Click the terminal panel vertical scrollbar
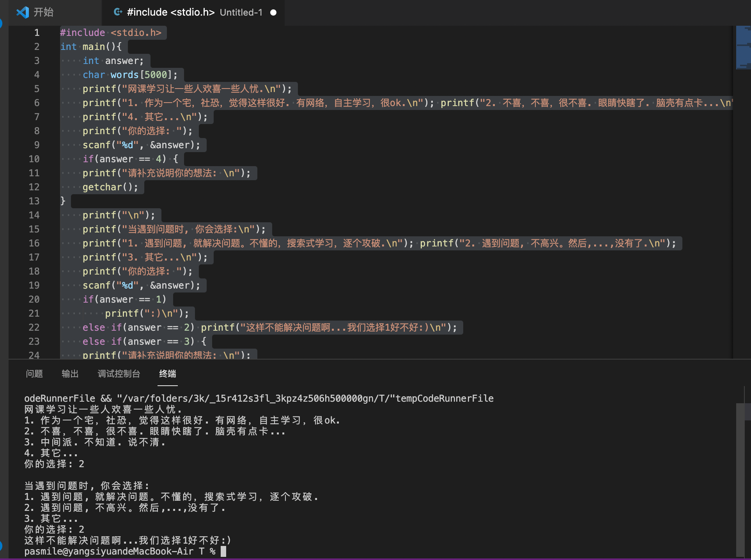Viewport: 751px width, 560px height. coord(740,480)
